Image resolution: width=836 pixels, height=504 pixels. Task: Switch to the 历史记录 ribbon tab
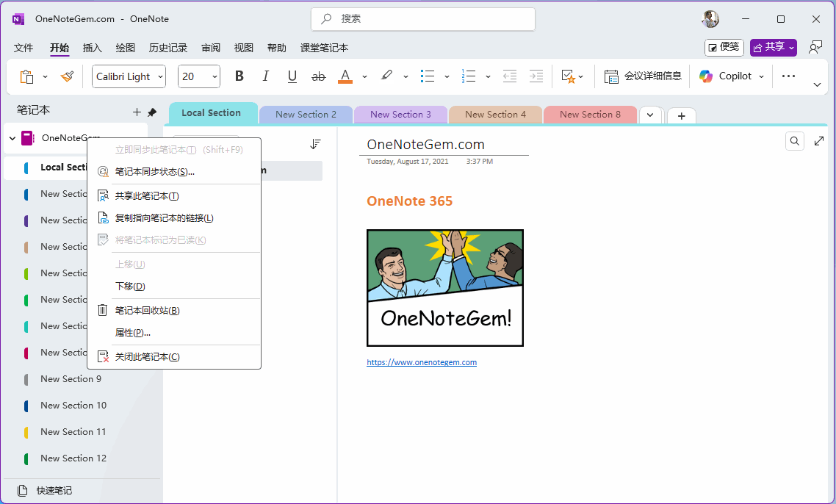(168, 48)
